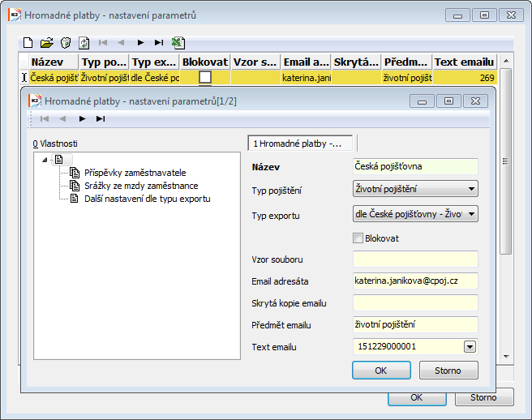Click Email a... column header

306,62
